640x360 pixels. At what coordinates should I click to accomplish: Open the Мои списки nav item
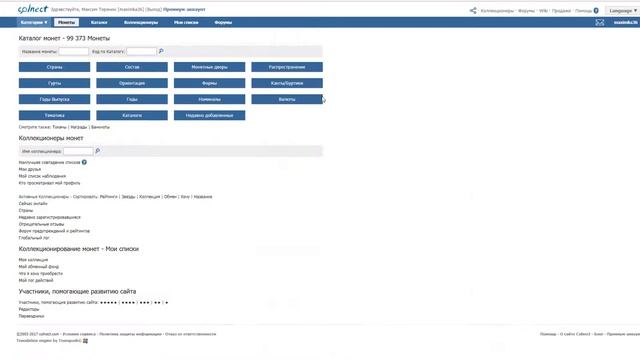(x=186, y=22)
